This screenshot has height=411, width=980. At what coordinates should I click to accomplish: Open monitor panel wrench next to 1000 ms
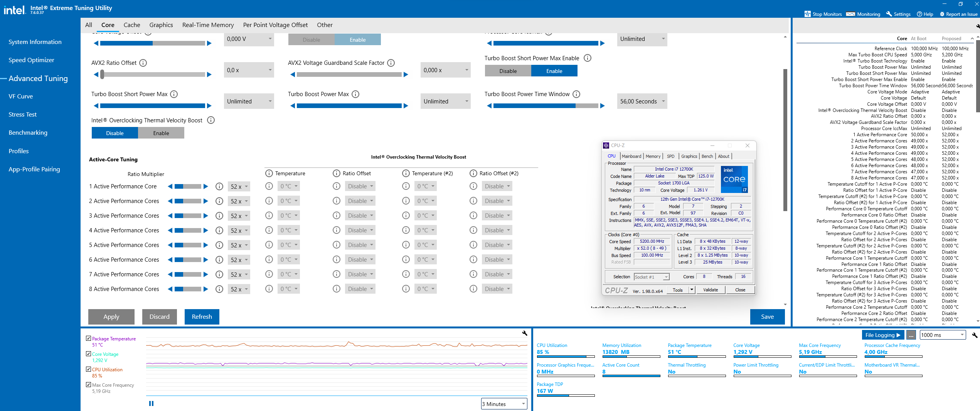coord(975,335)
